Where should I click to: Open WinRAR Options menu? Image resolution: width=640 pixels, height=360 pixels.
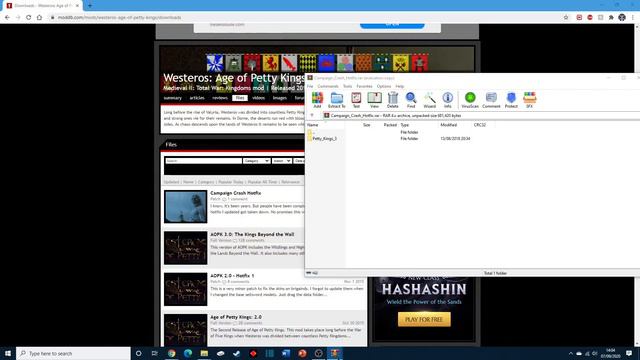pyautogui.click(x=384, y=87)
